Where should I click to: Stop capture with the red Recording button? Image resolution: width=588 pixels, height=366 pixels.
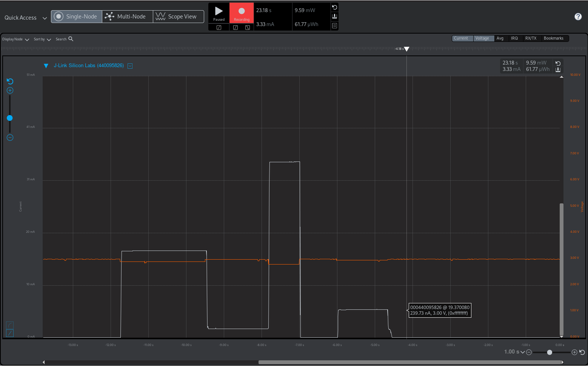coord(242,13)
